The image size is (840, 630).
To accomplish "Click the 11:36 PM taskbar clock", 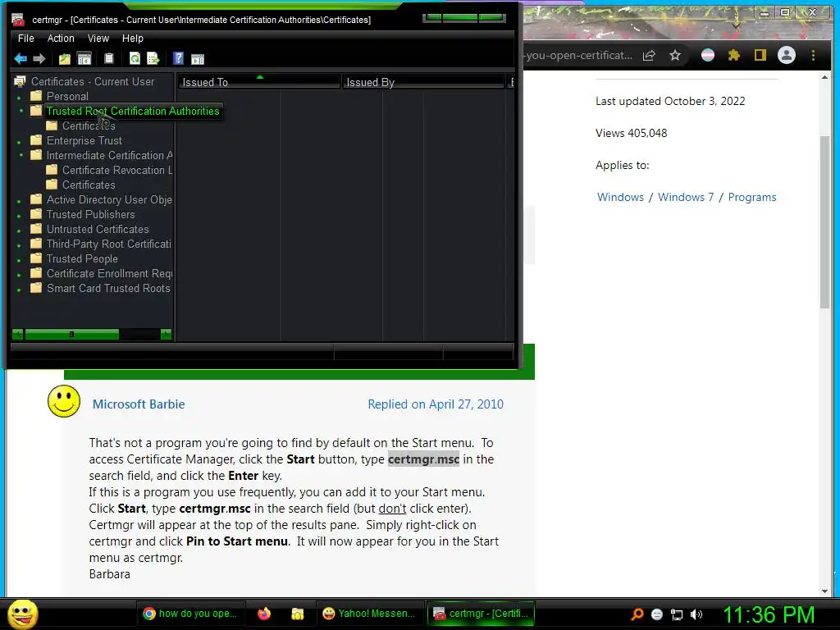I will tap(769, 614).
